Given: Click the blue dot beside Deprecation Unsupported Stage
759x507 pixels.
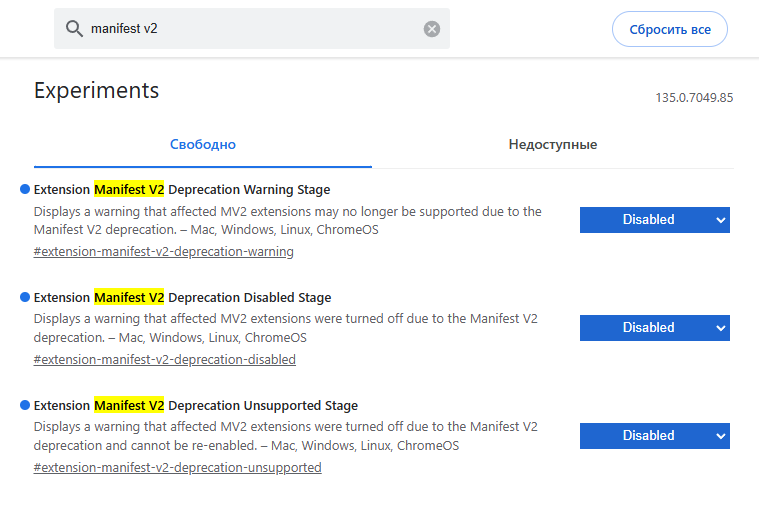Looking at the screenshot, I should tap(25, 405).
